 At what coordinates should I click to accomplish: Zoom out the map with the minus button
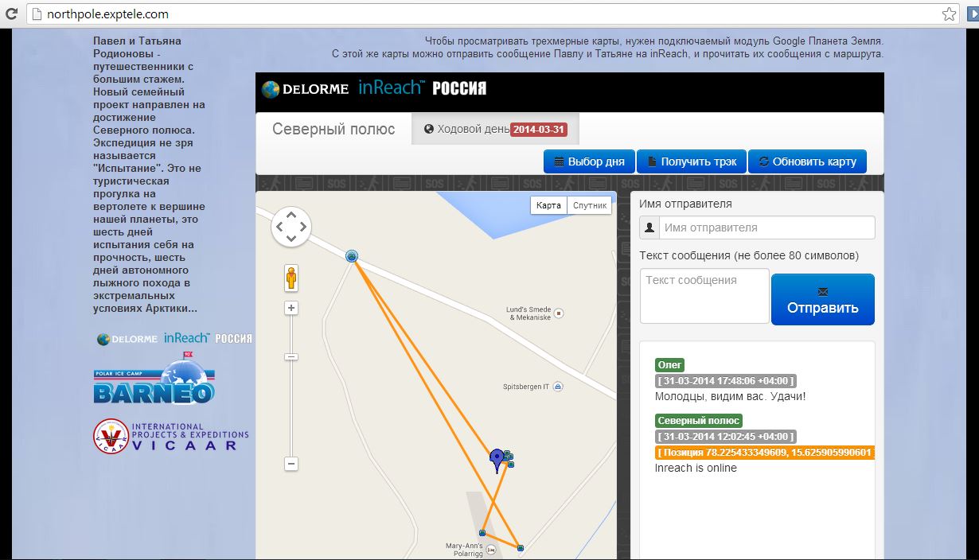[x=291, y=464]
